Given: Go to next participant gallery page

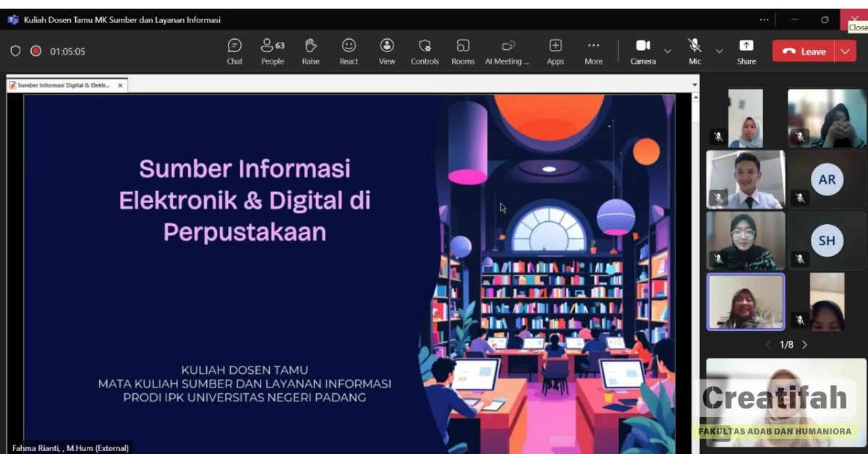Looking at the screenshot, I should click(804, 345).
